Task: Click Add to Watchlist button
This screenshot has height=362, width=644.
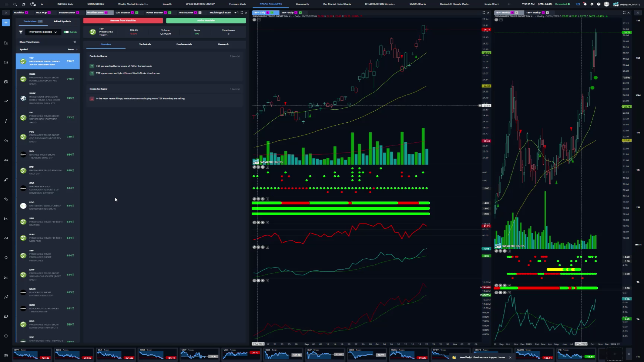Action: pos(206,20)
